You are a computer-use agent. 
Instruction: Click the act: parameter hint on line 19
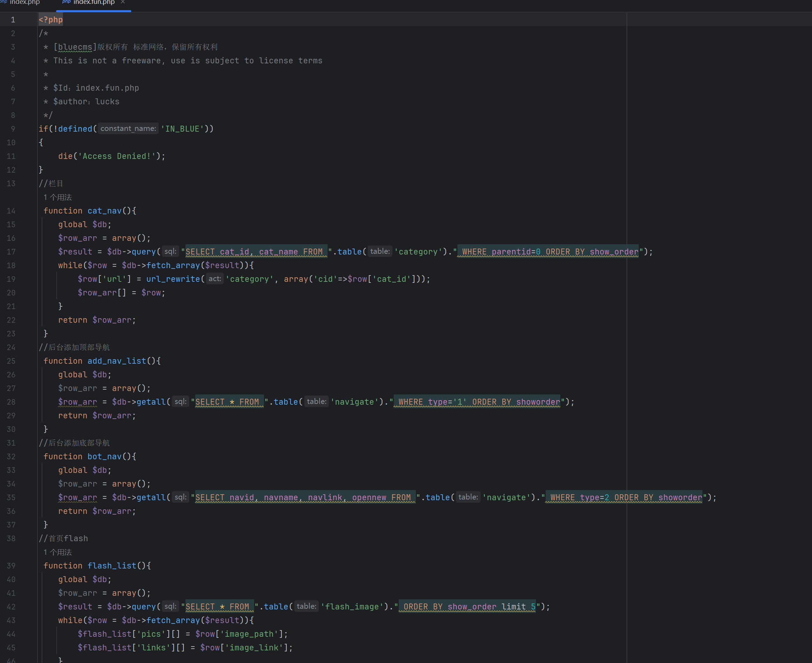[215, 279]
